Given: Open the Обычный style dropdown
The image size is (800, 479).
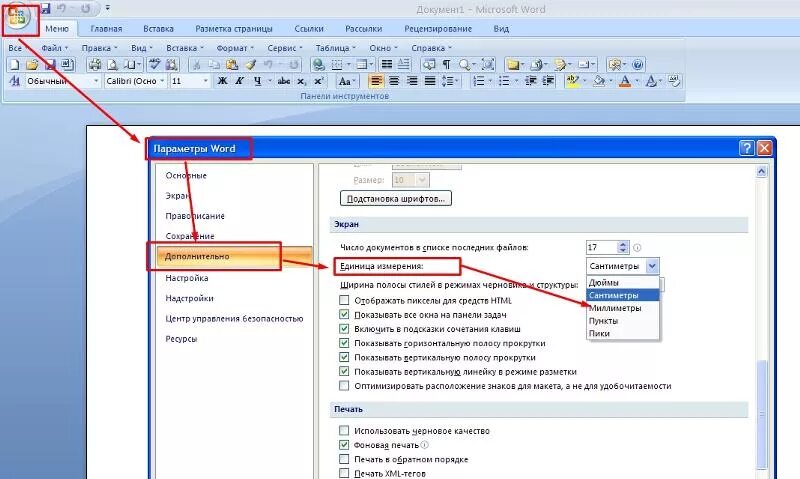Looking at the screenshot, I should tap(95, 81).
